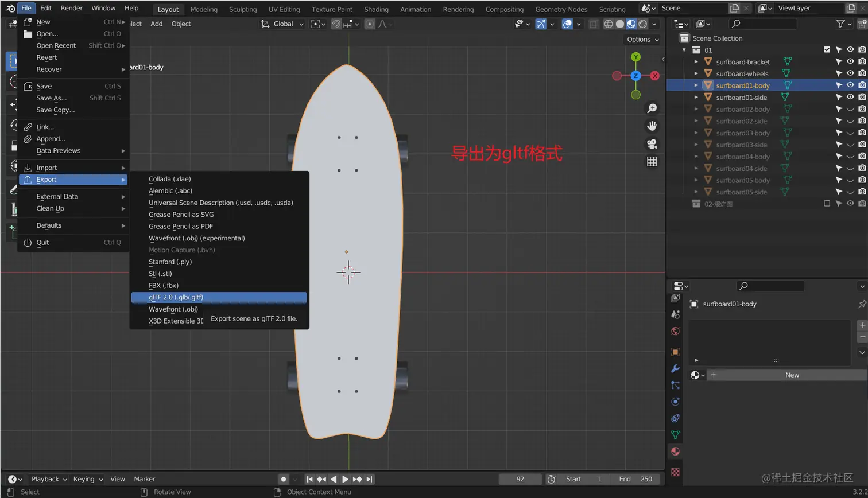Toggle render visibility for surfboard01-side camera icon
This screenshot has width=868, height=498.
tap(862, 98)
